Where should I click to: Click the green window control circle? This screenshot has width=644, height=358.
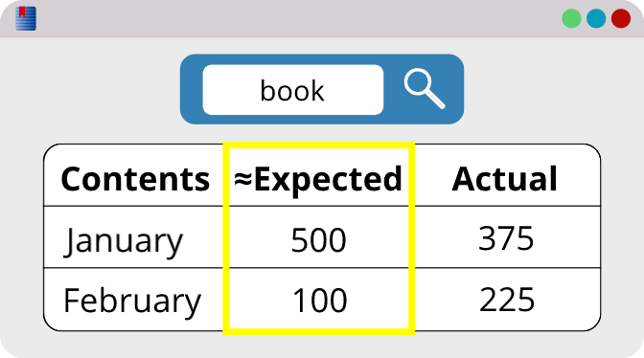(571, 19)
